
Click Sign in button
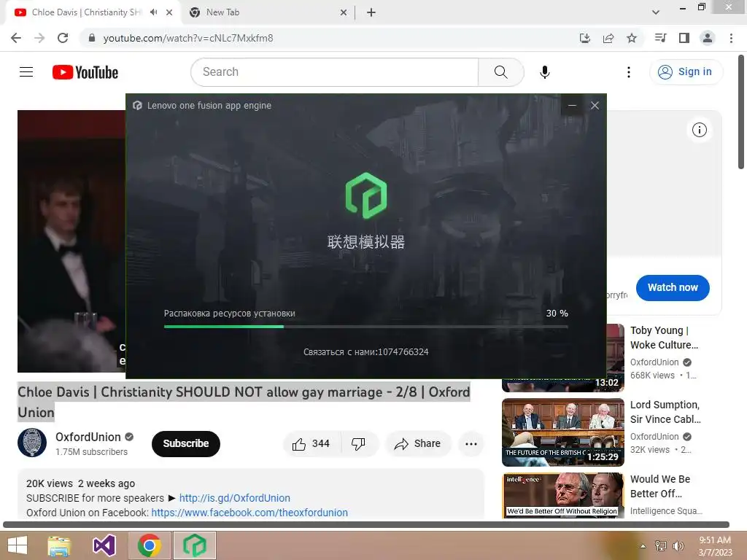tap(686, 72)
